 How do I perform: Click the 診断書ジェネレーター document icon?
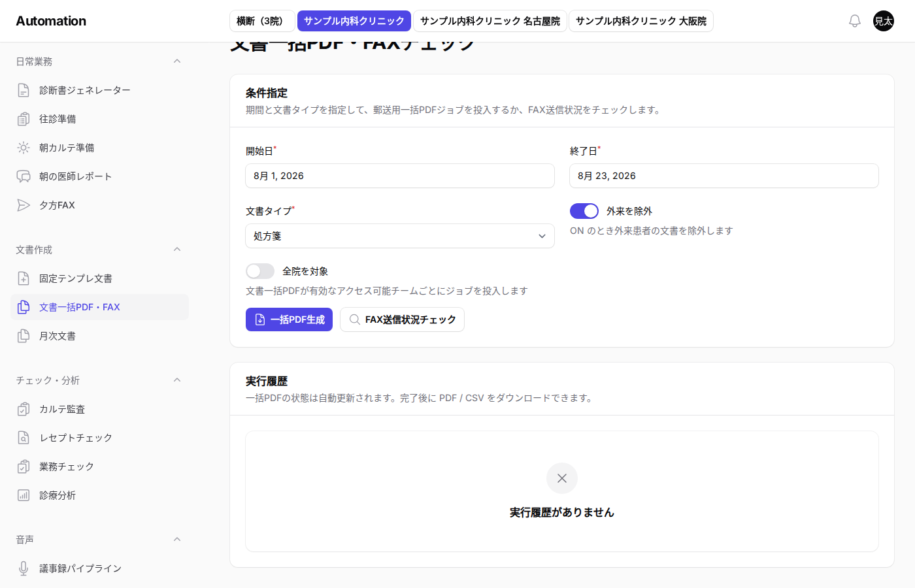pos(24,90)
